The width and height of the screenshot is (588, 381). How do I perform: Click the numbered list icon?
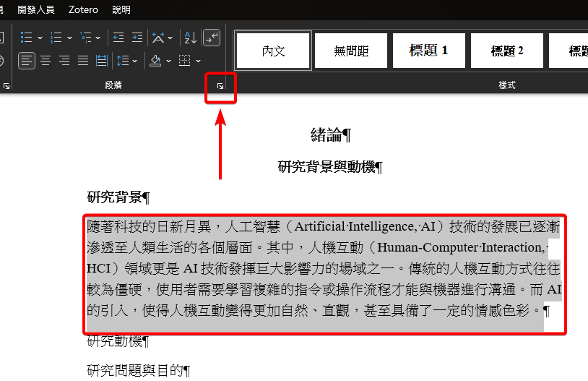(x=56, y=38)
